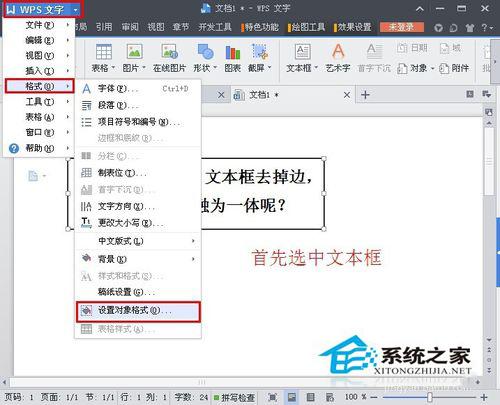500x405 pixels.
Task: Add a new document tab with plus
Action: (x=365, y=95)
